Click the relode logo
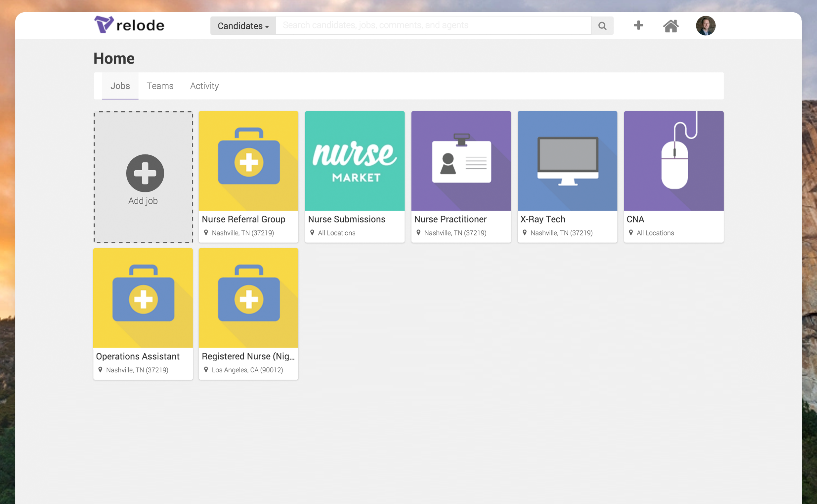Image resolution: width=817 pixels, height=504 pixels. click(x=129, y=25)
